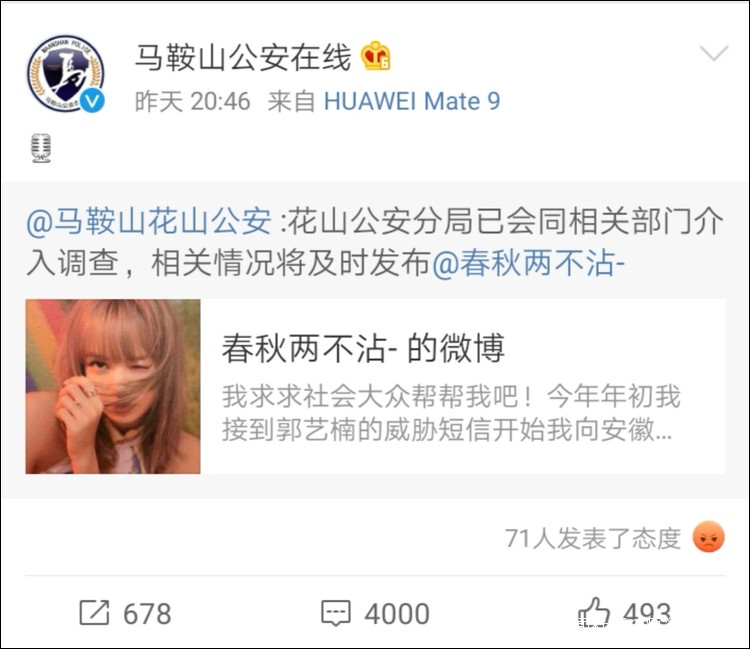Open the Maanshan police profile avatar
The width and height of the screenshot is (750, 649).
(x=66, y=73)
